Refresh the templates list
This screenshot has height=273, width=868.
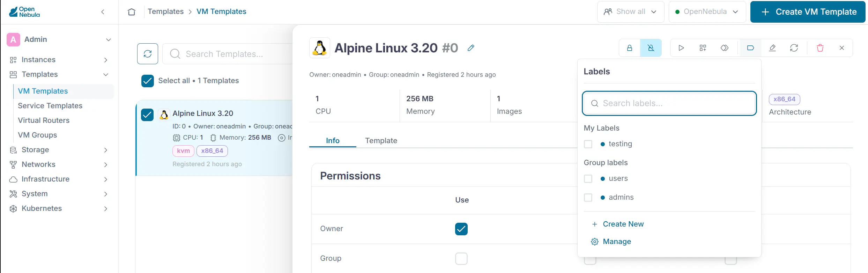148,54
